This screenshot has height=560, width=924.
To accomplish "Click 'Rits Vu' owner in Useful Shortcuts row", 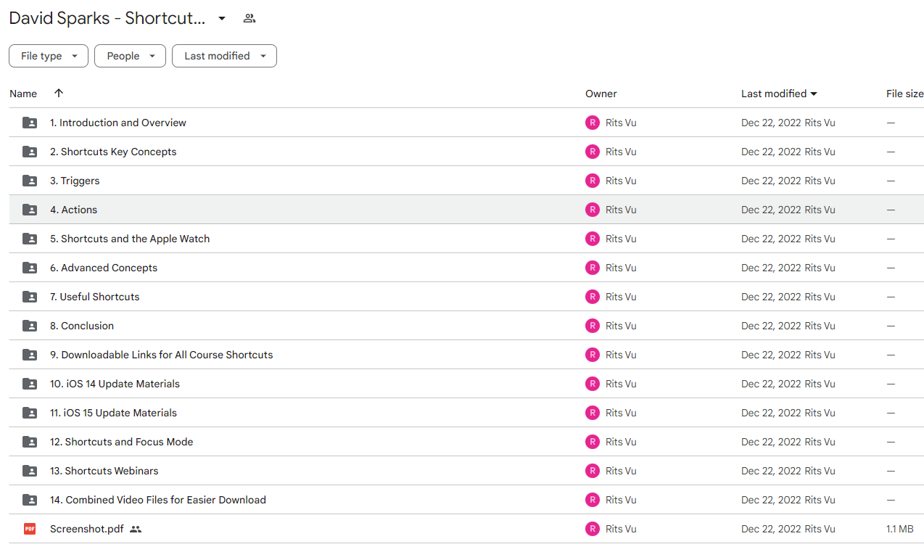I will tap(621, 297).
